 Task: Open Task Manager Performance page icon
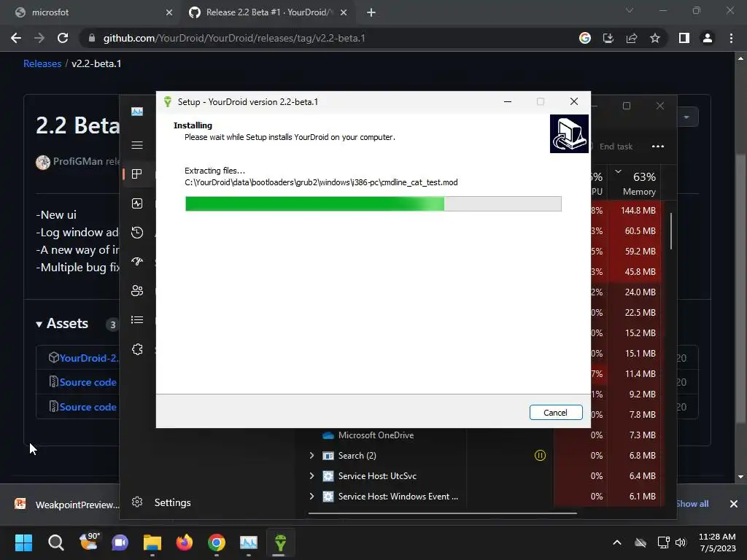[137, 203]
